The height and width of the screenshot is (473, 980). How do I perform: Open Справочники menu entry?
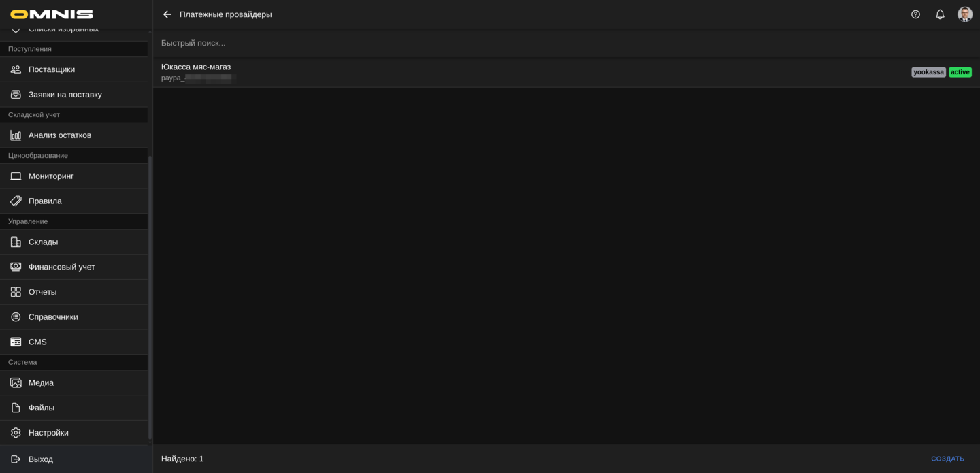tap(53, 317)
